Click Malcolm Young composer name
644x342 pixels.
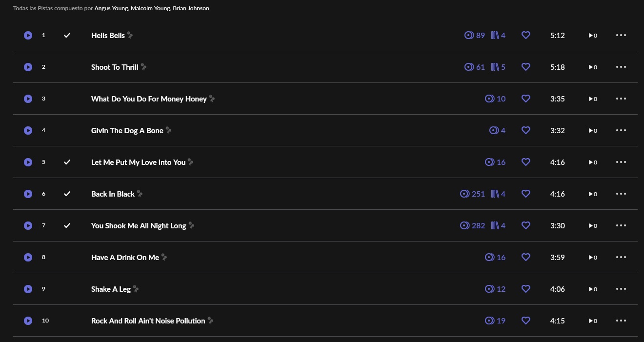pos(150,8)
